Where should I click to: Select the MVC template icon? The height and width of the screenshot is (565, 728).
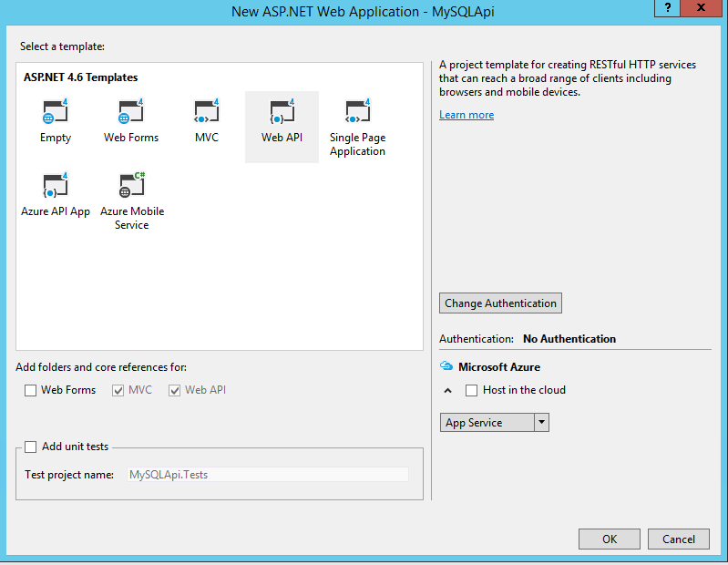click(x=206, y=113)
